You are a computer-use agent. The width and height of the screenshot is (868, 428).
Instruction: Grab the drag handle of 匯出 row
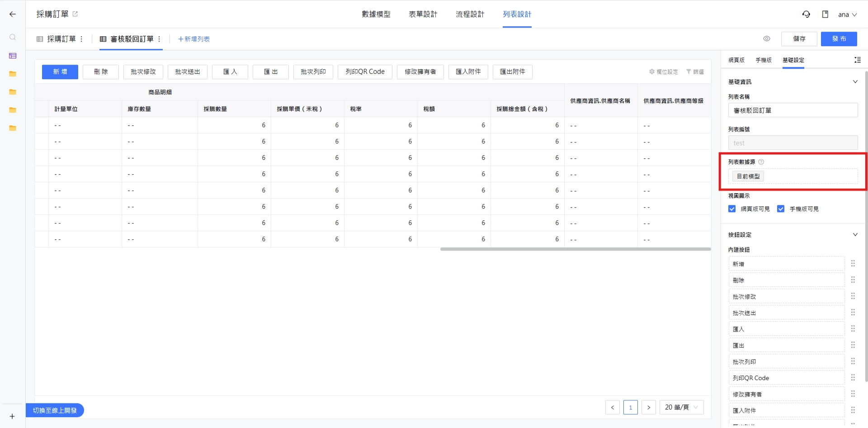click(853, 345)
